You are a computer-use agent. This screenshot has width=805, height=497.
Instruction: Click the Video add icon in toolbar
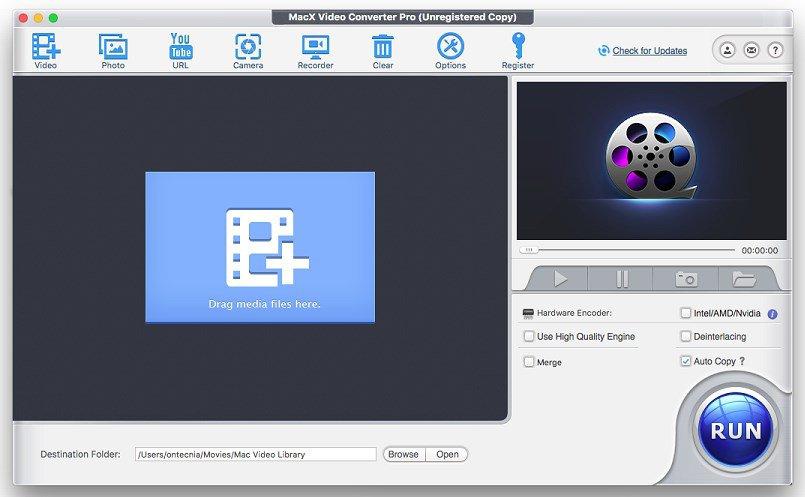click(46, 50)
